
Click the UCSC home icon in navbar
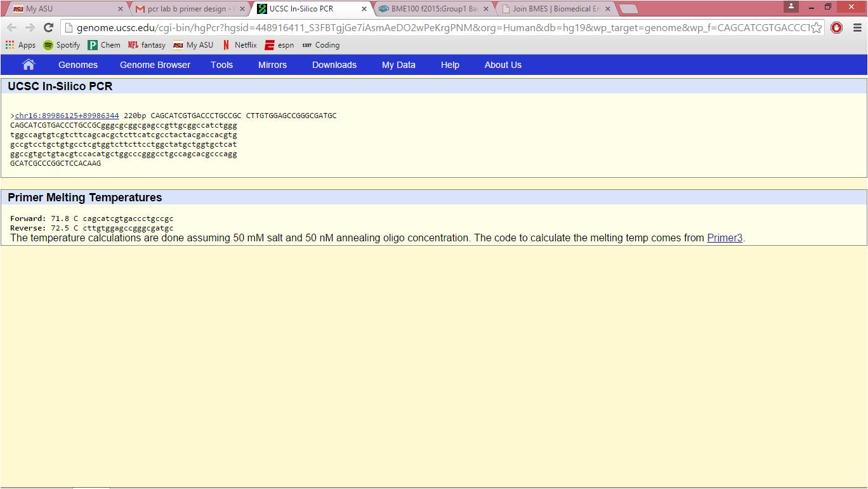pyautogui.click(x=29, y=65)
